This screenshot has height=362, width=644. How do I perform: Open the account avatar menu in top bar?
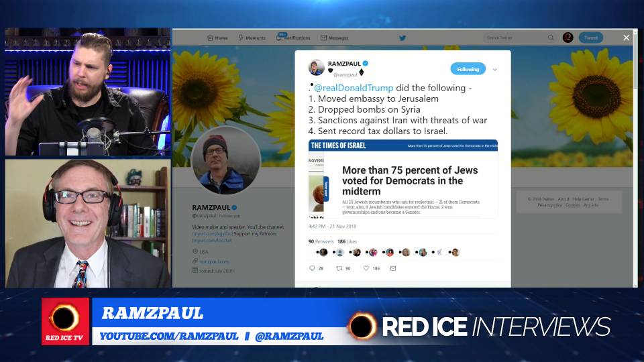568,38
